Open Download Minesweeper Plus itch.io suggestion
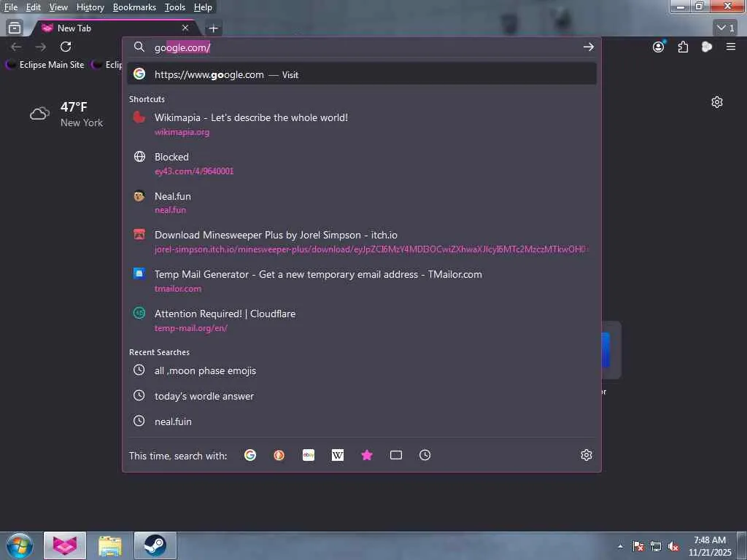 362,241
